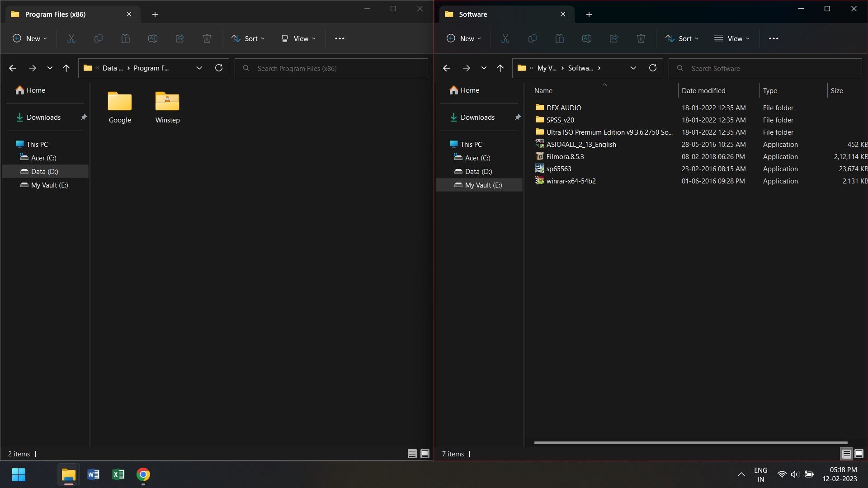868x488 pixels.
Task: Click Copy icon in Program Files (x86) window
Action: tap(98, 39)
